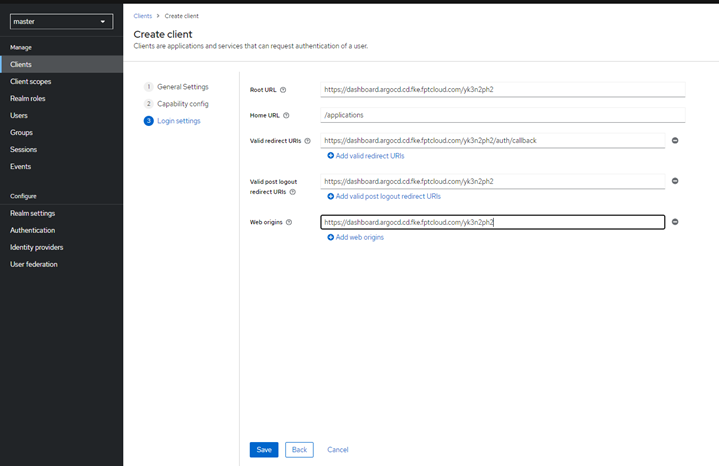
Task: Remove the post logout redirect URI entry
Action: (x=675, y=181)
